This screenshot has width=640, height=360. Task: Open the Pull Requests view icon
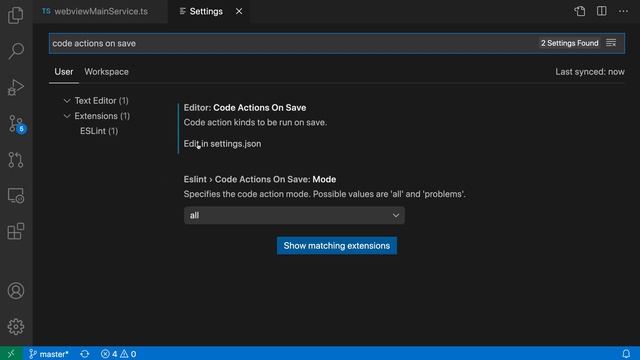coord(16,160)
